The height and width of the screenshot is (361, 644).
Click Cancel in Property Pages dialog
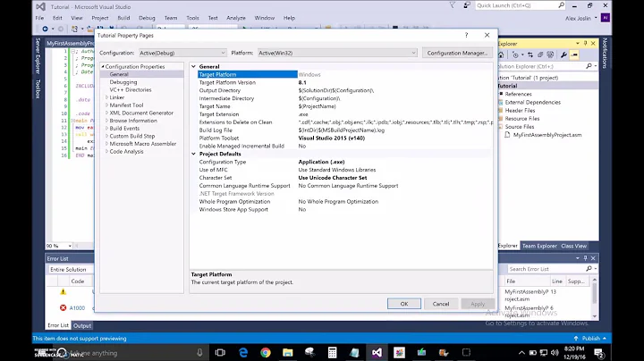[x=441, y=304]
